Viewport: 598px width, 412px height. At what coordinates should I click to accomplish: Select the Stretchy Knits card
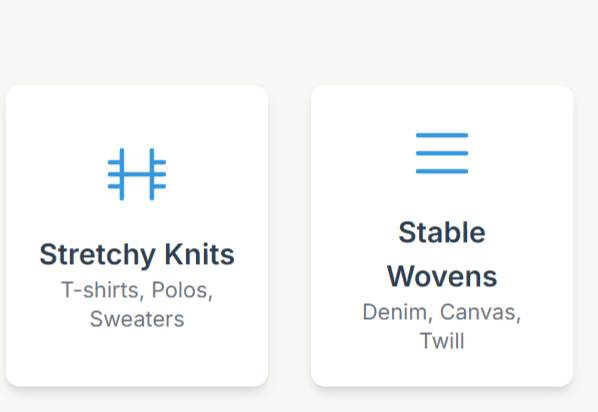coord(137,236)
